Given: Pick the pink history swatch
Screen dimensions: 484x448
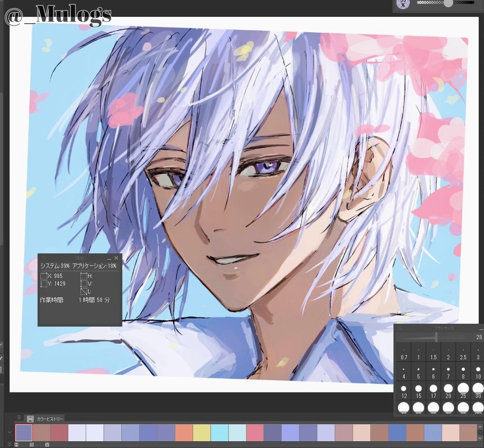Looking at the screenshot, I should click(x=255, y=433).
